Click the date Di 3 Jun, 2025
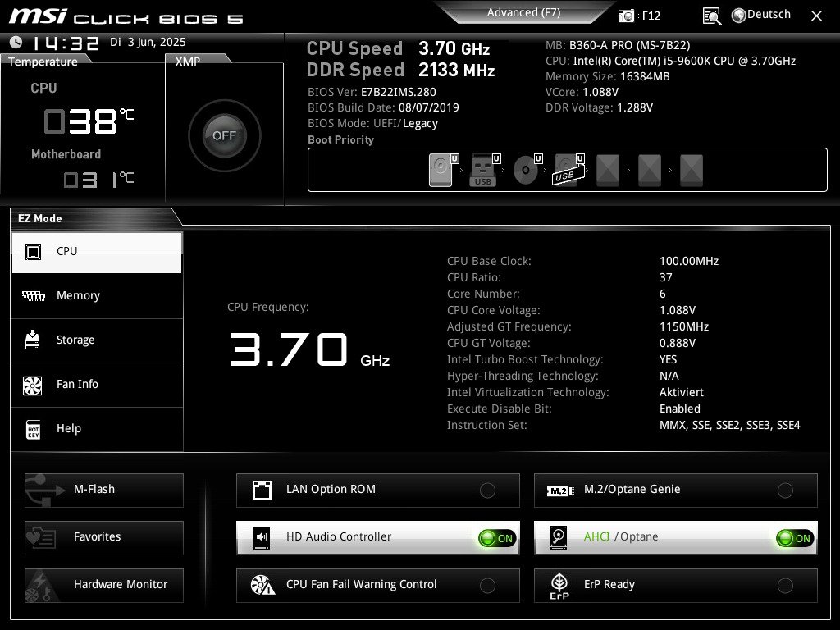Image resolution: width=840 pixels, height=630 pixels. pyautogui.click(x=148, y=42)
